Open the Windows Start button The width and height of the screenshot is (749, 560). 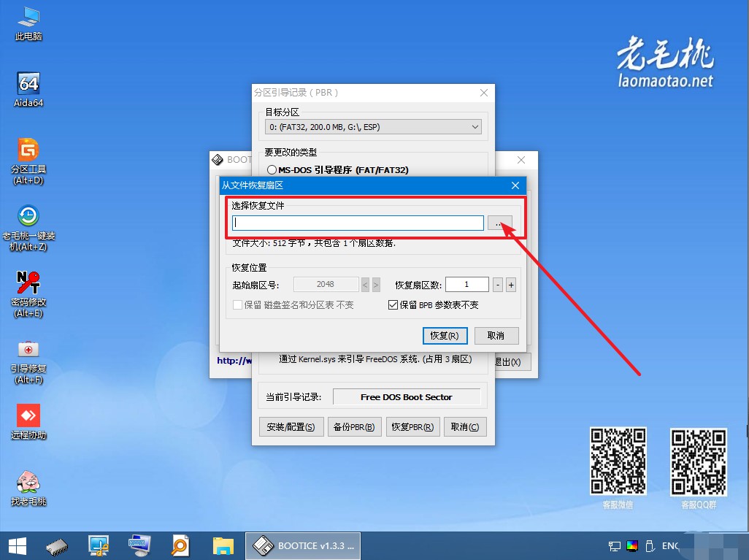click(18, 545)
